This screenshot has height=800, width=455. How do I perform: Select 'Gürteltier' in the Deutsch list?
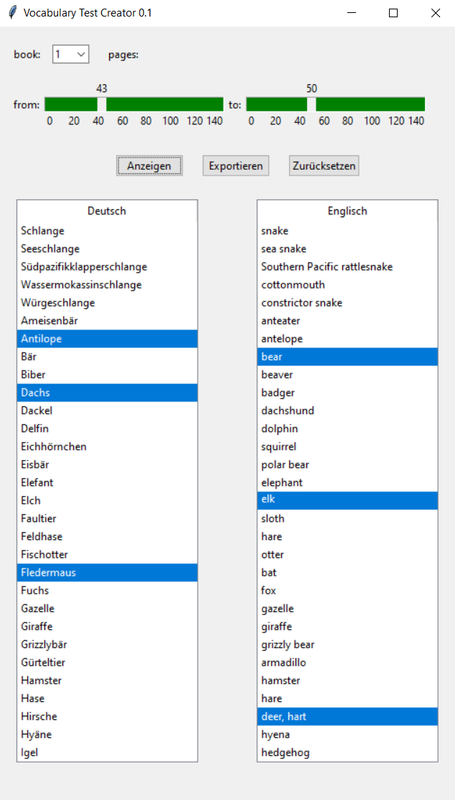click(x=107, y=662)
